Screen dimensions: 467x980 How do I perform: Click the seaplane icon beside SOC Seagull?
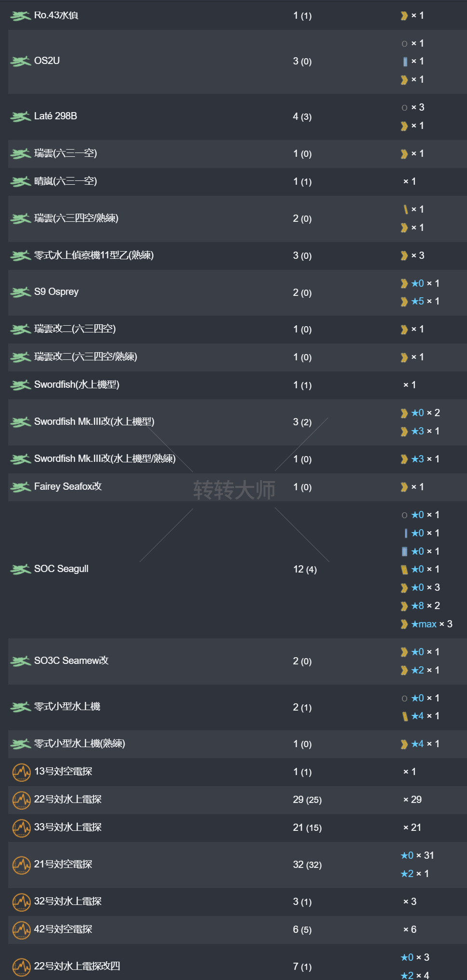tap(21, 570)
